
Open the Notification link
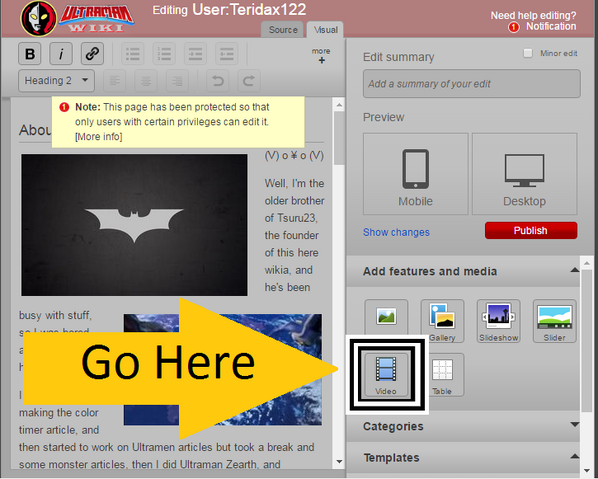pyautogui.click(x=551, y=26)
